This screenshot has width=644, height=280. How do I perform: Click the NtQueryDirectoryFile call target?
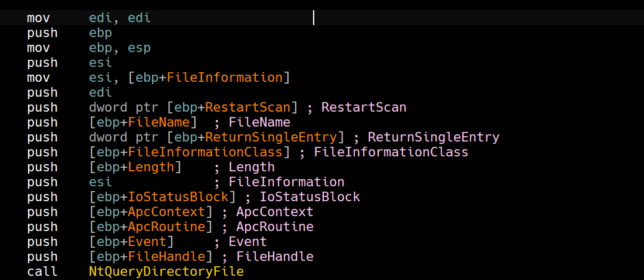[166, 272]
